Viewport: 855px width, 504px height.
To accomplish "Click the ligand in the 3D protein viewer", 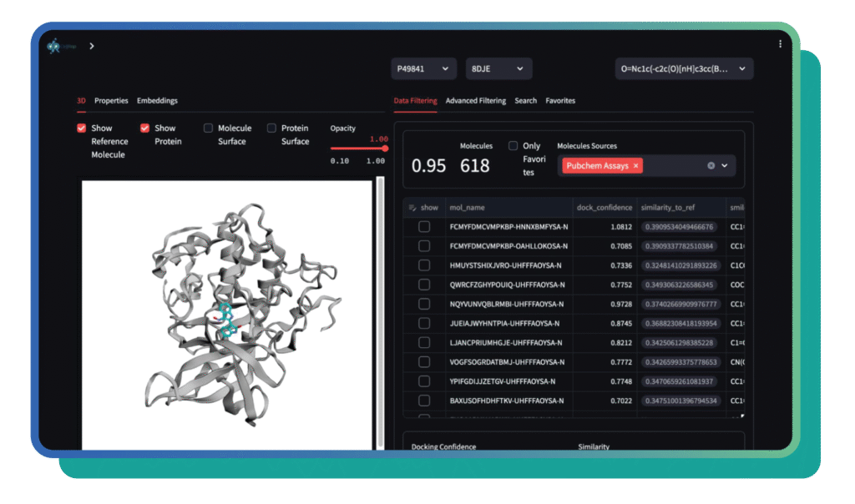I will click(x=224, y=321).
